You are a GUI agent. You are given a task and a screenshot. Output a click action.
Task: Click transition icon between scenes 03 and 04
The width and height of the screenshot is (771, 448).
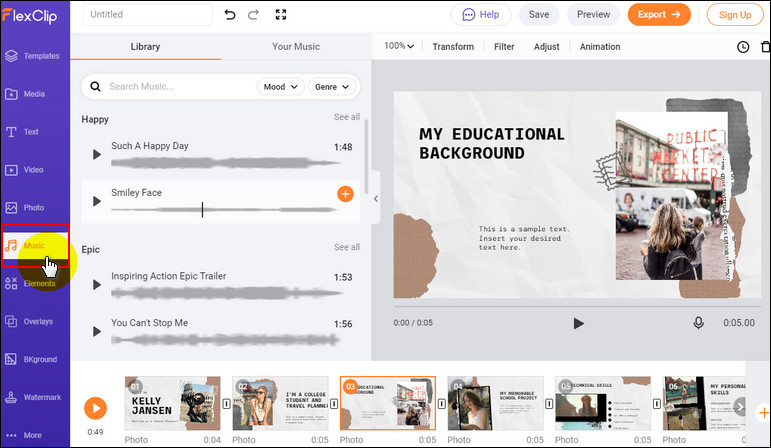tap(442, 404)
